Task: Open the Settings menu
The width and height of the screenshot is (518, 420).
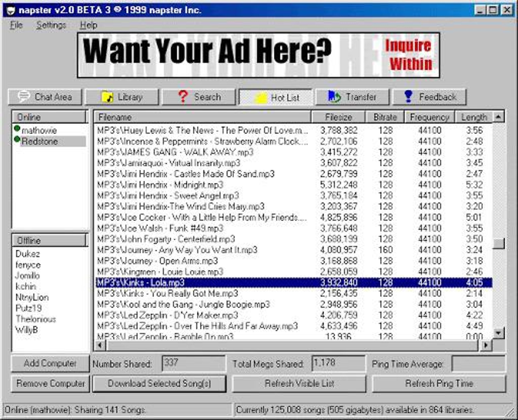Action: click(51, 25)
